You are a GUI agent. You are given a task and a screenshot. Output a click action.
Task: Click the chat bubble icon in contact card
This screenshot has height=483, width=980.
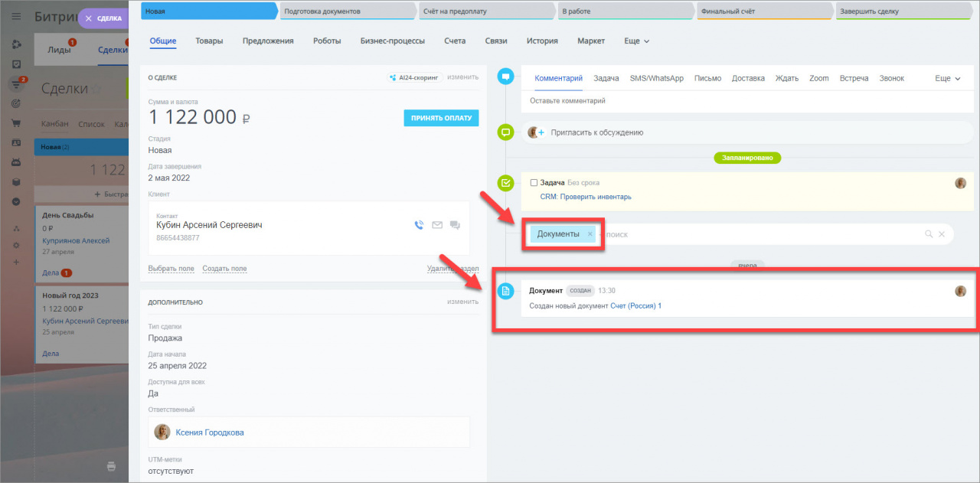click(x=455, y=225)
